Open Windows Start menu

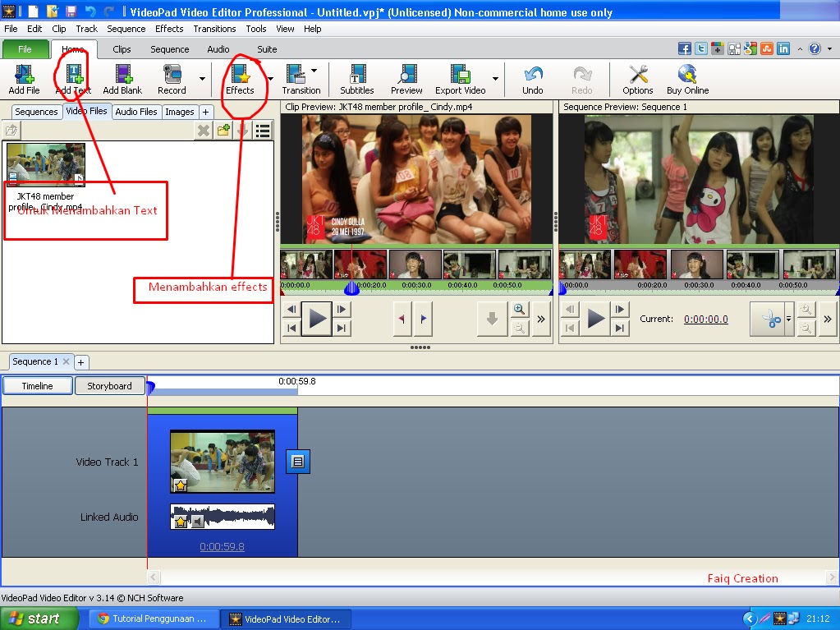click(38, 619)
